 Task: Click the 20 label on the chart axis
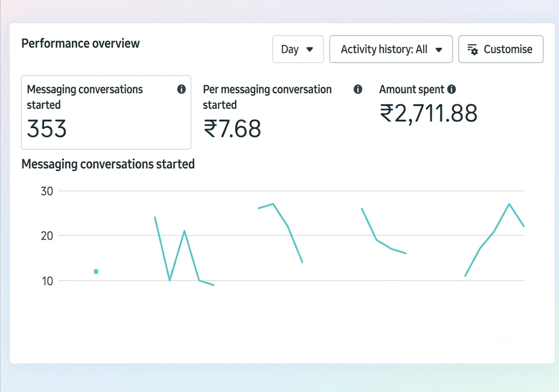(x=47, y=235)
